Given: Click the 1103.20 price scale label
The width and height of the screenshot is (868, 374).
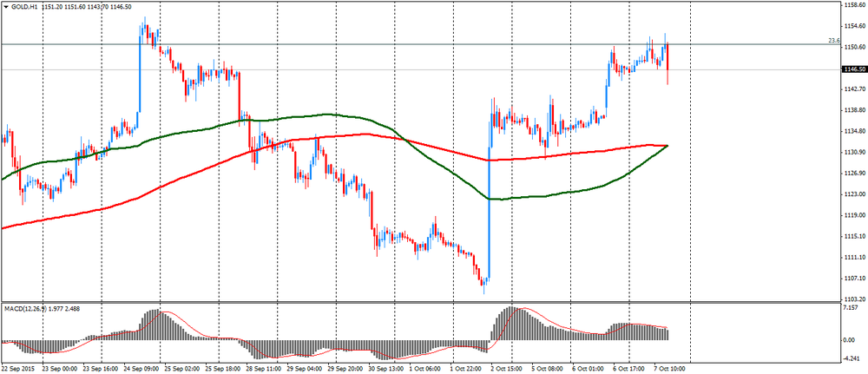Looking at the screenshot, I should click(x=855, y=299).
